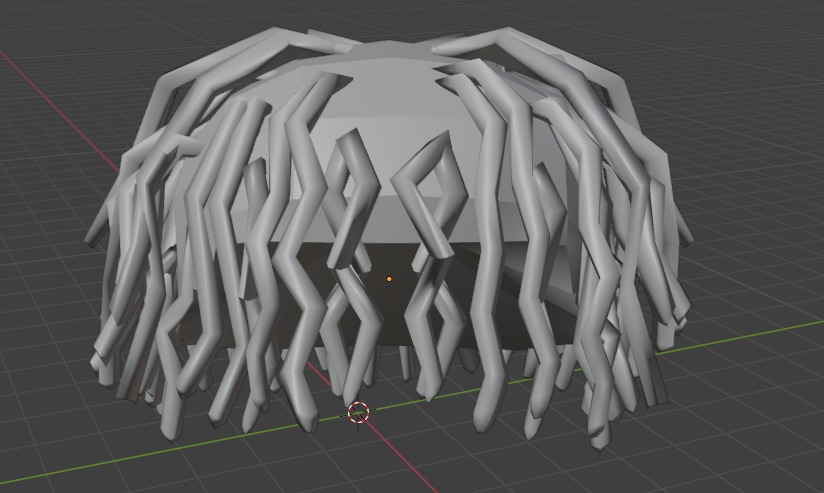This screenshot has height=493, width=824.
Task: Click the red-white striped 3D cursor
Action: click(358, 412)
